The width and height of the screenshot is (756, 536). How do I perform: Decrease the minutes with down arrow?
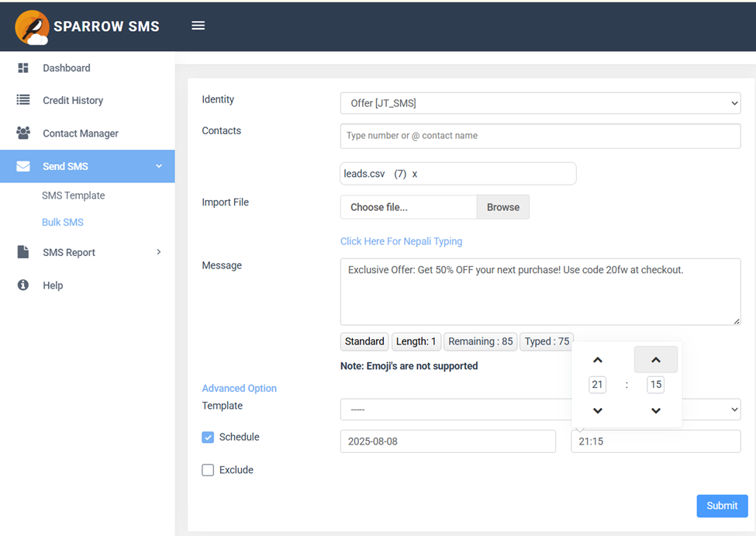(x=656, y=410)
